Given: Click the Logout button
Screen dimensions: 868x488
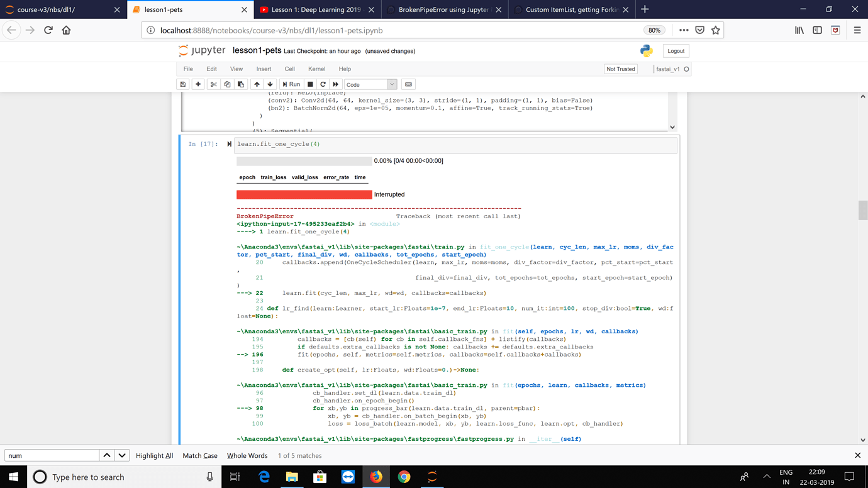Looking at the screenshot, I should tap(676, 50).
